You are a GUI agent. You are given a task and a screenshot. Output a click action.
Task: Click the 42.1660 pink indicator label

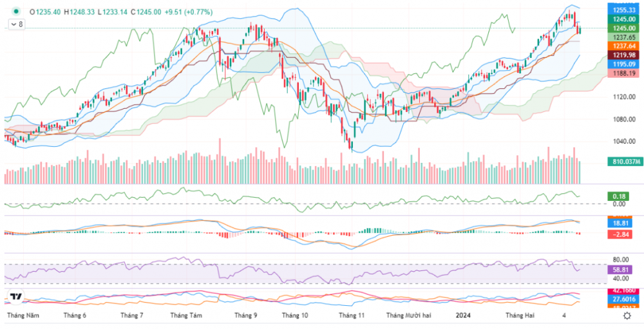(x=624, y=291)
